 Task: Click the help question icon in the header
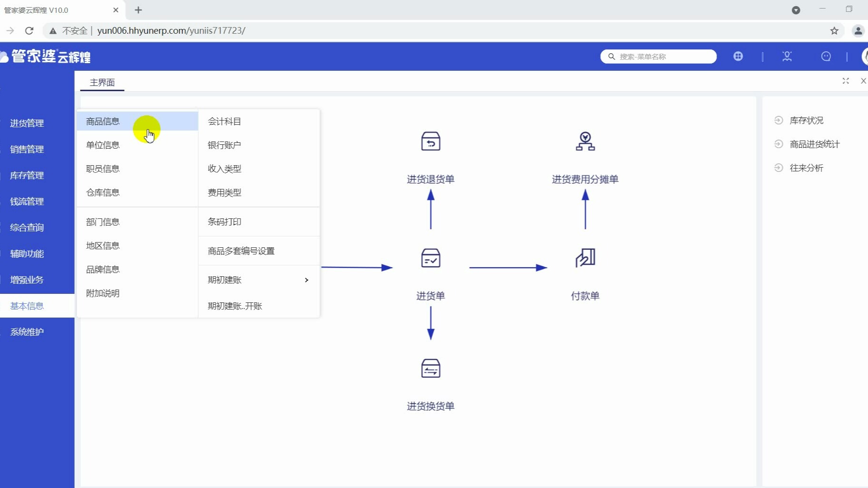(x=827, y=56)
